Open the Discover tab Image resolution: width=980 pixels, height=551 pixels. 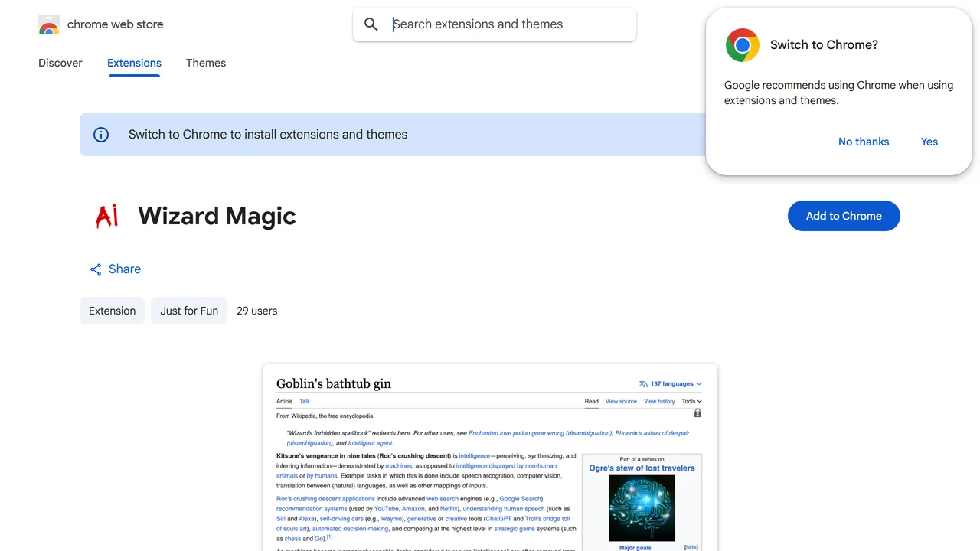coord(60,63)
